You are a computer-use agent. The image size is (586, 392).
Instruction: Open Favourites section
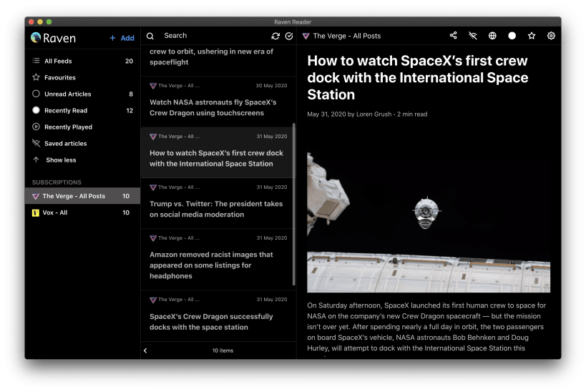click(x=82, y=77)
